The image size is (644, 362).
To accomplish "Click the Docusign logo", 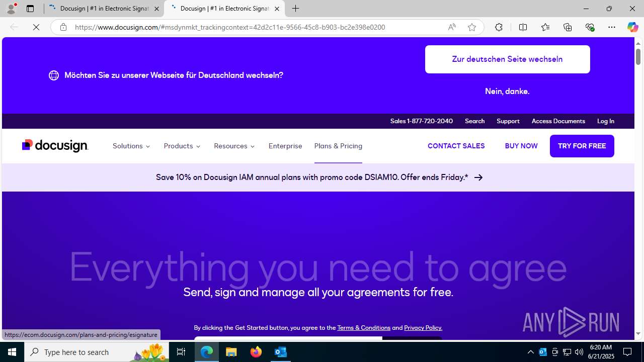I will [x=55, y=146].
